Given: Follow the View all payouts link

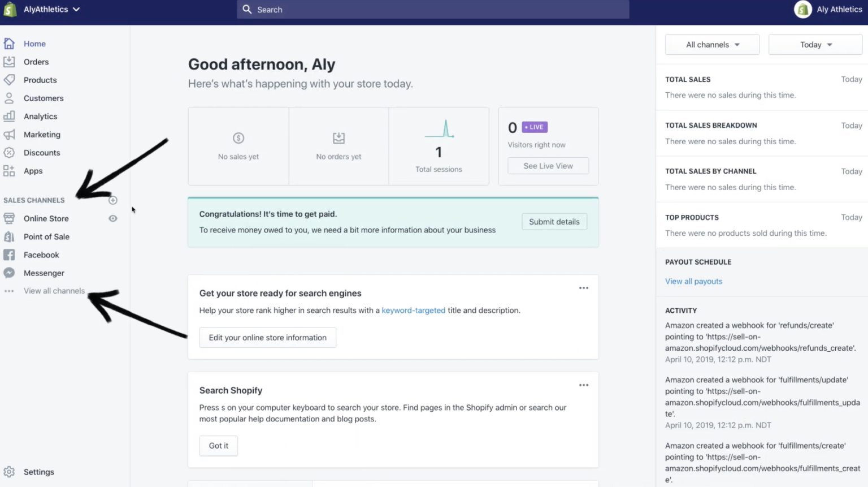Looking at the screenshot, I should (x=693, y=281).
